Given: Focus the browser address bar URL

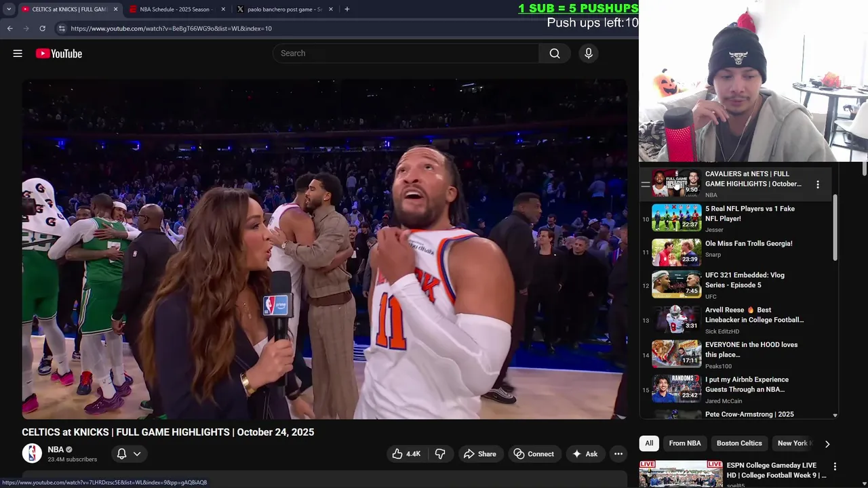Looking at the screenshot, I should (171, 28).
